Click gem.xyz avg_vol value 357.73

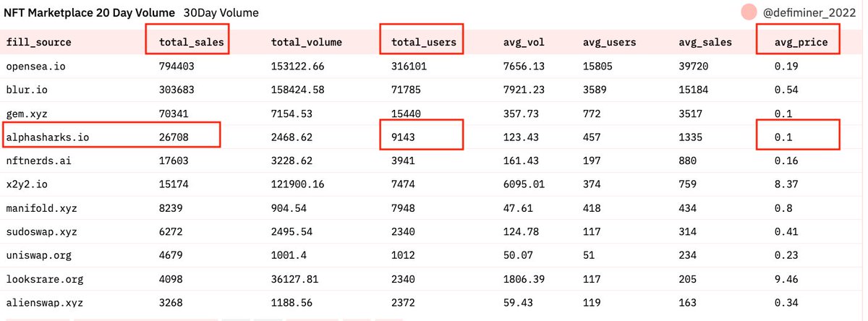point(521,114)
